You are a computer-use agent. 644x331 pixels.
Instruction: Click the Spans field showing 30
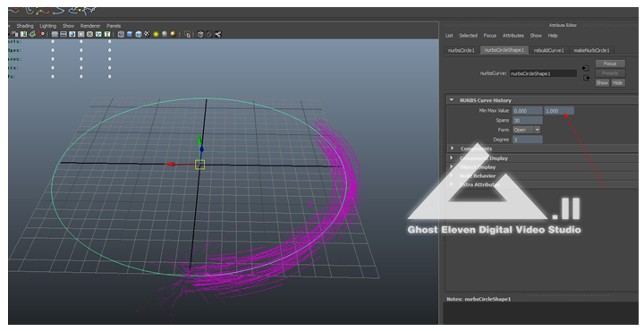(x=528, y=121)
